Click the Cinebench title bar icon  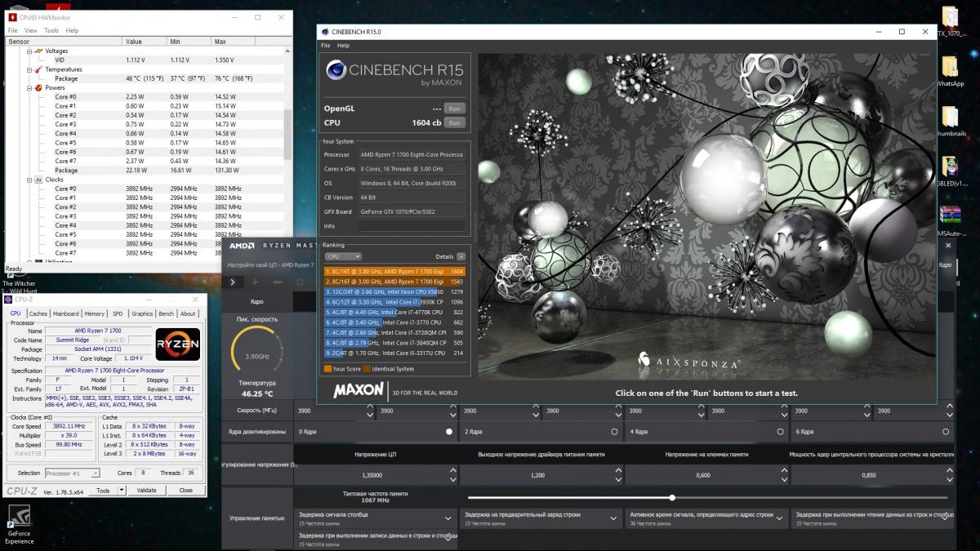pyautogui.click(x=325, y=31)
